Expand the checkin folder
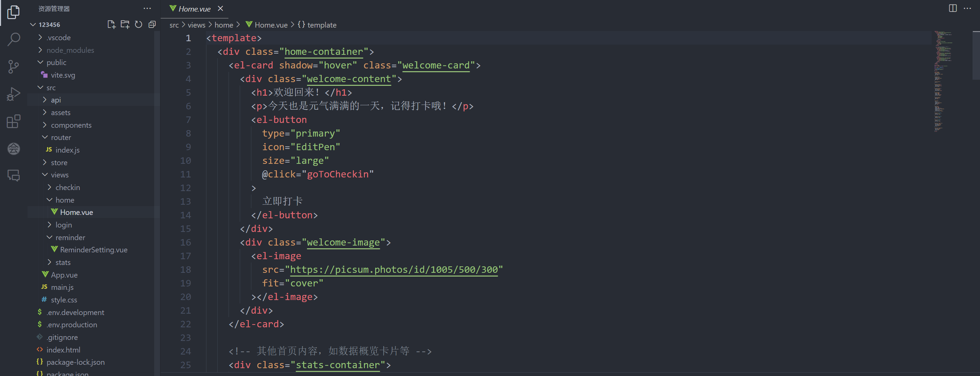The height and width of the screenshot is (376, 980). 67,188
